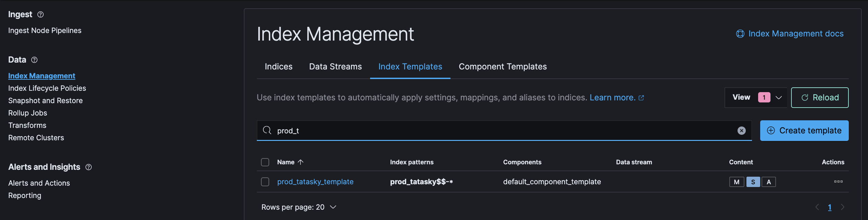Open the row actions ellipsis menu

click(838, 181)
